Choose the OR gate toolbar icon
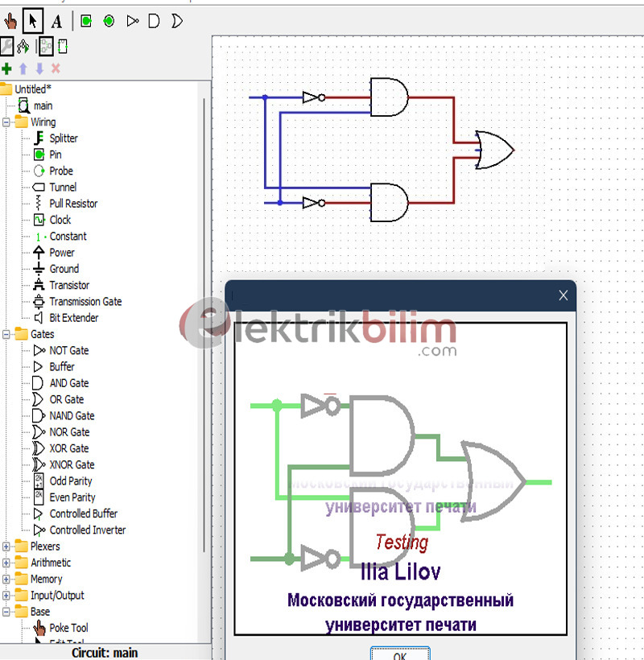 point(176,21)
